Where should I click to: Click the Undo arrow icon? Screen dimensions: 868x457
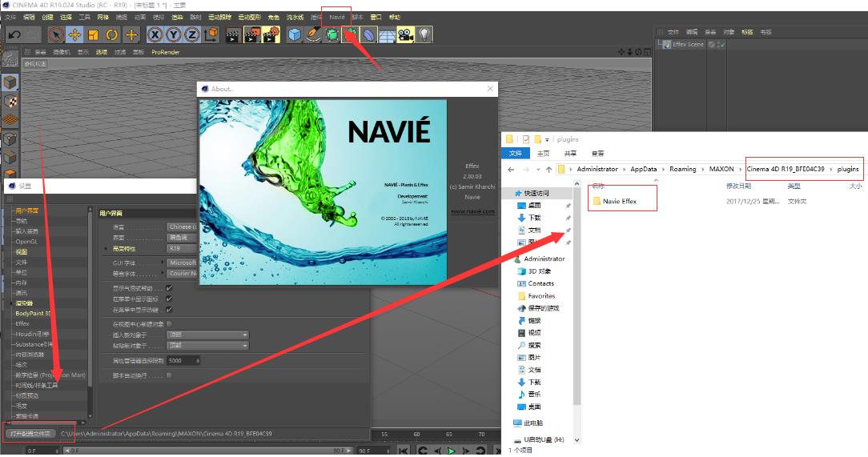pyautogui.click(x=14, y=34)
